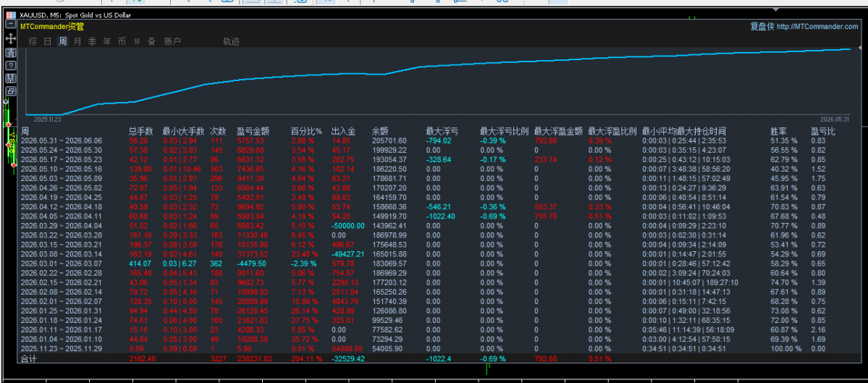The height and width of the screenshot is (383, 868).
Task: Open the 备 notes tab
Action: 152,41
